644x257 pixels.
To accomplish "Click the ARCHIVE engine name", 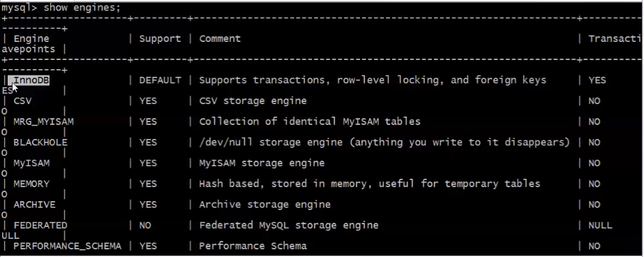I will [34, 205].
